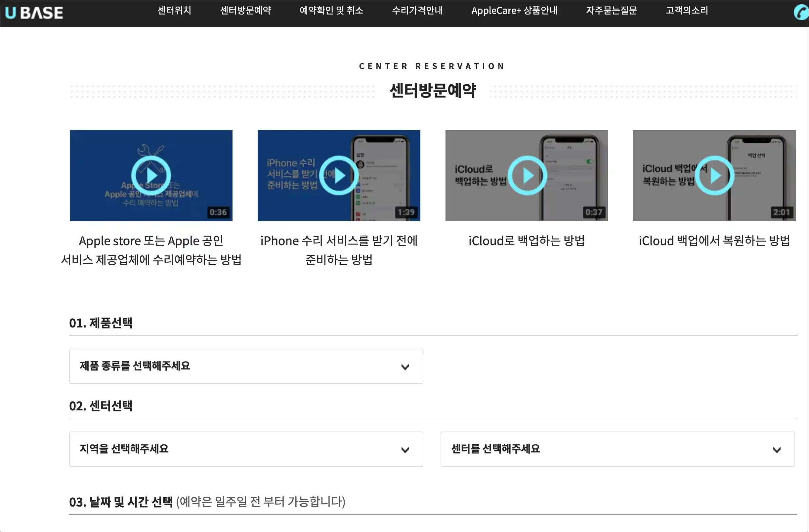Open 자주묻는질문 menu
The image size is (809, 532).
tap(612, 11)
